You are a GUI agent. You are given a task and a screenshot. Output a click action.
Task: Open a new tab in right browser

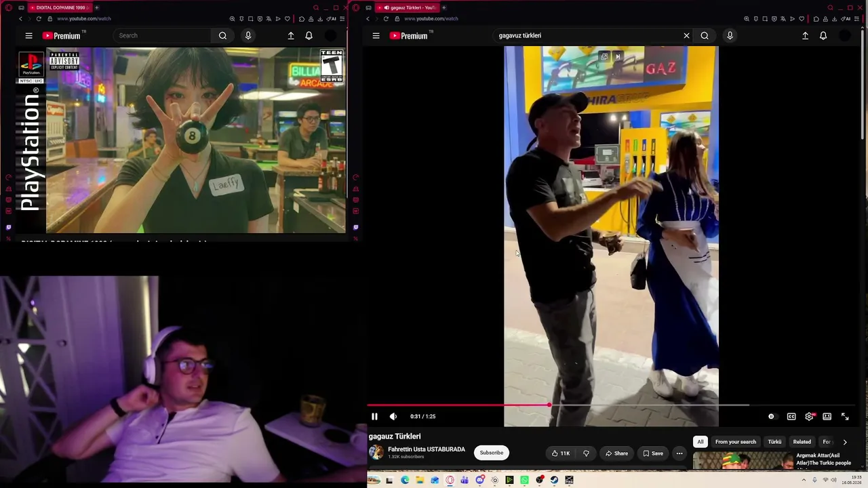[444, 7]
